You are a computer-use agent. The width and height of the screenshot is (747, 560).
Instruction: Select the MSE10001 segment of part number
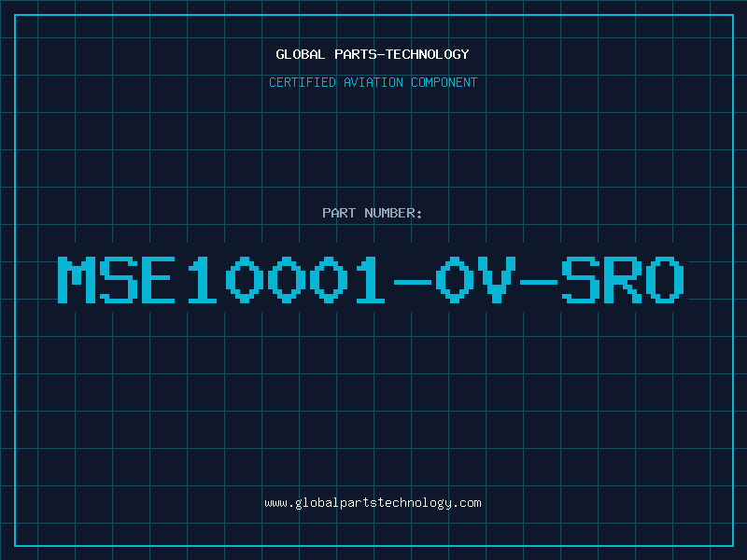click(x=221, y=280)
